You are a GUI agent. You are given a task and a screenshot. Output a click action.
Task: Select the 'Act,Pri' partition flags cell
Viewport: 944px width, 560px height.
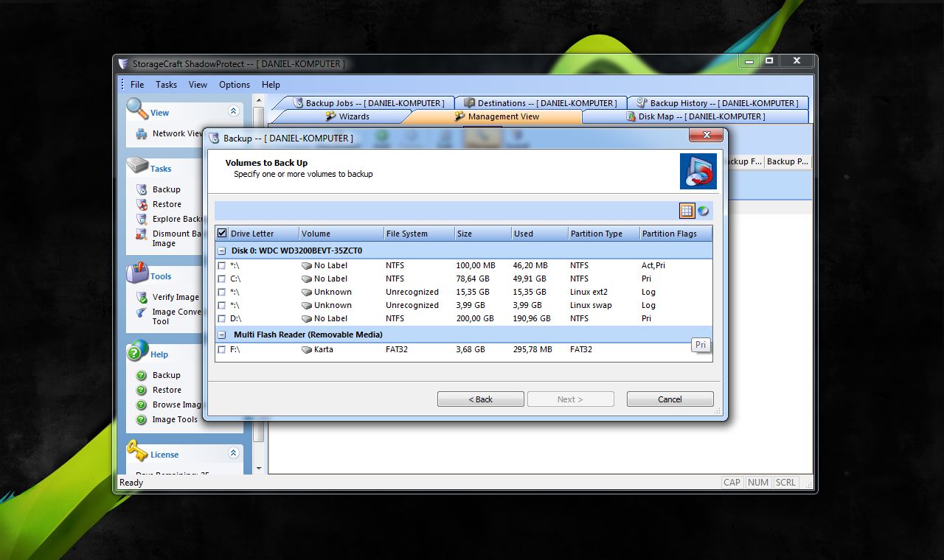tap(653, 265)
